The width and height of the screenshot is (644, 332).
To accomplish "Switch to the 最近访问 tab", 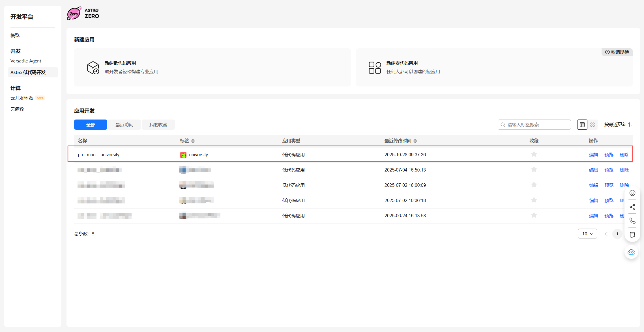I will (124, 125).
